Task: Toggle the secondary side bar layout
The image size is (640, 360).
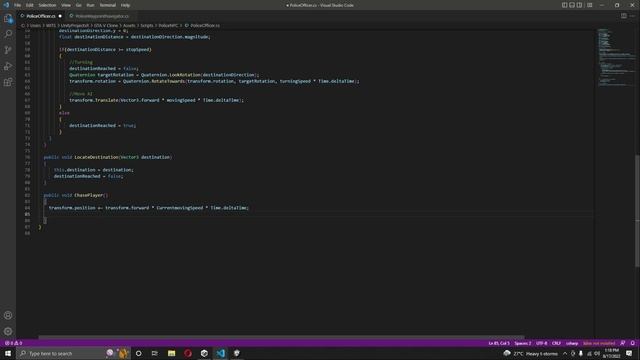Action: [x=580, y=5]
